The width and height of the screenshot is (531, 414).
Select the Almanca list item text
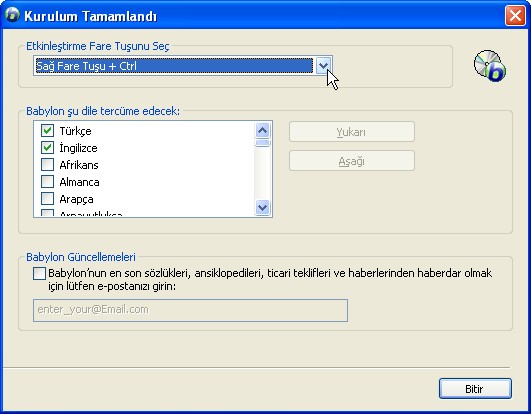point(79,182)
